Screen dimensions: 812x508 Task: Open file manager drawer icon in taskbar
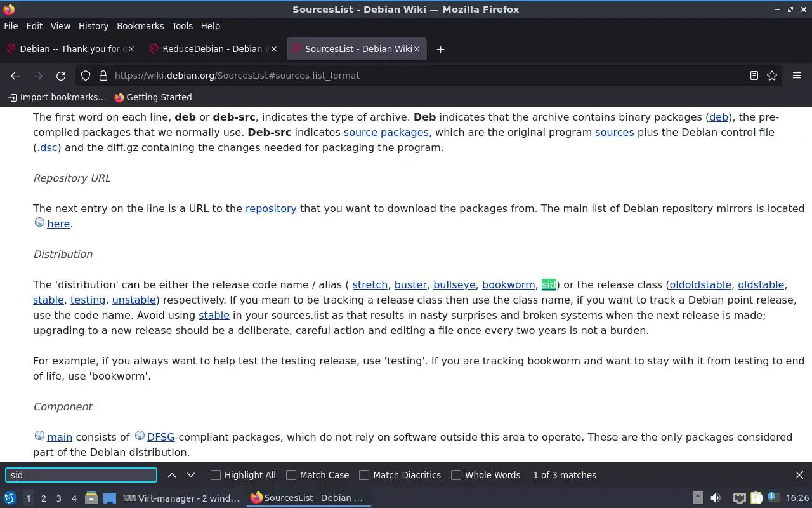91,498
